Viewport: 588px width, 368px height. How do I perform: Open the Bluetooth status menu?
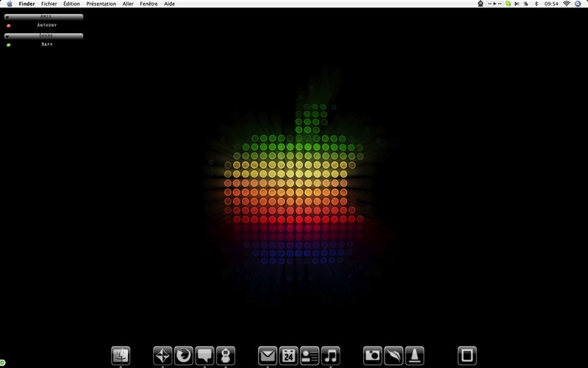(x=537, y=4)
